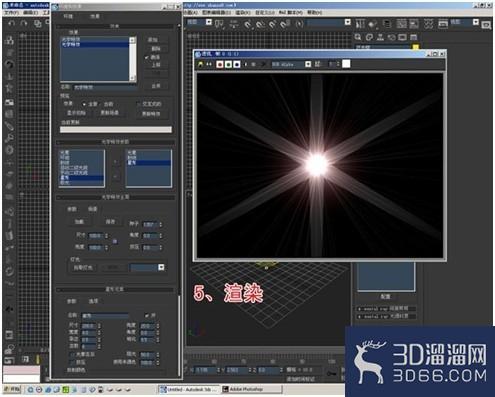The width and height of the screenshot is (495, 397).
Task: Switch to the Motion command panel icon
Action: point(391,37)
